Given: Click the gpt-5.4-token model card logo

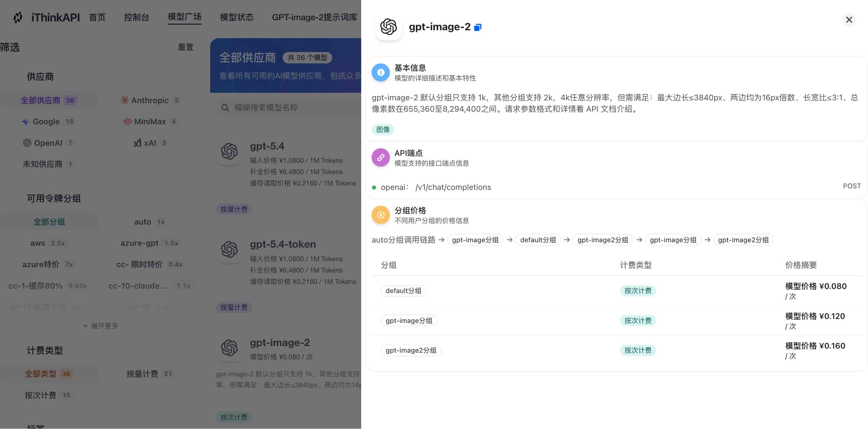Looking at the screenshot, I should coord(229,250).
